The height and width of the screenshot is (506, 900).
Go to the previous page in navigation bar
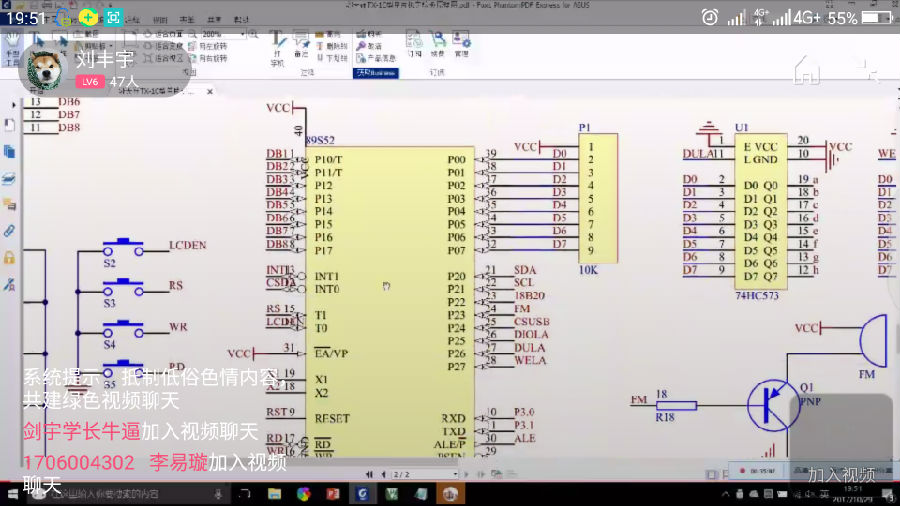[383, 474]
